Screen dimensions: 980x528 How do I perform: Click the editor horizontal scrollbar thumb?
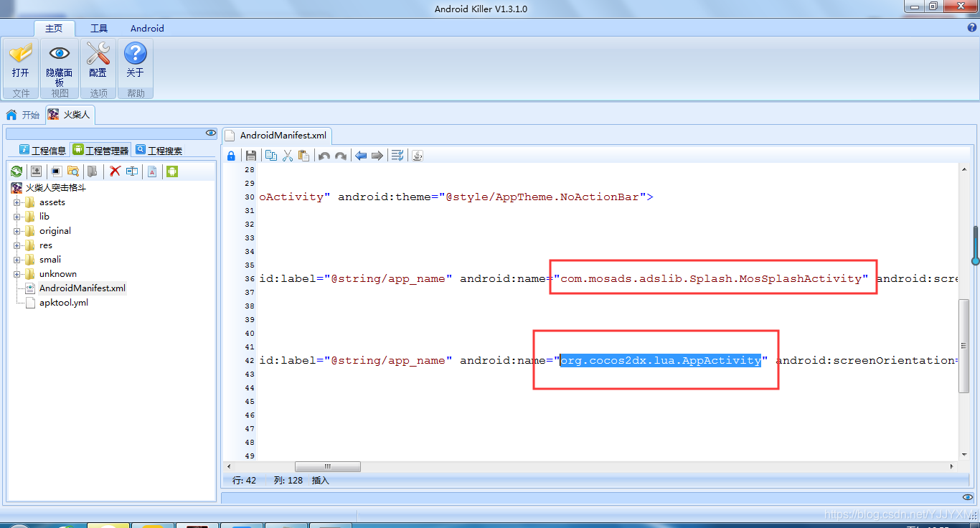328,467
